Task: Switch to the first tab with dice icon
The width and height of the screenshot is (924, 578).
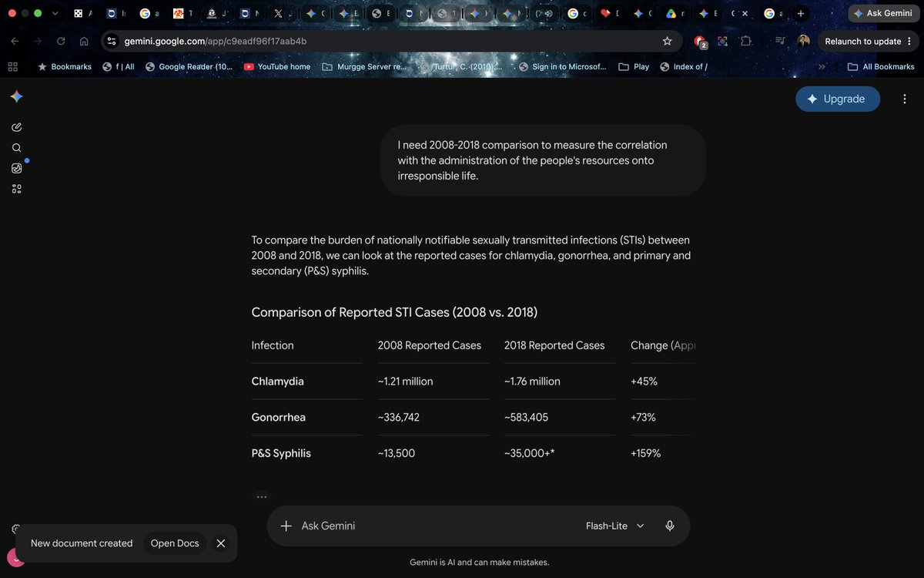Action: click(x=83, y=13)
